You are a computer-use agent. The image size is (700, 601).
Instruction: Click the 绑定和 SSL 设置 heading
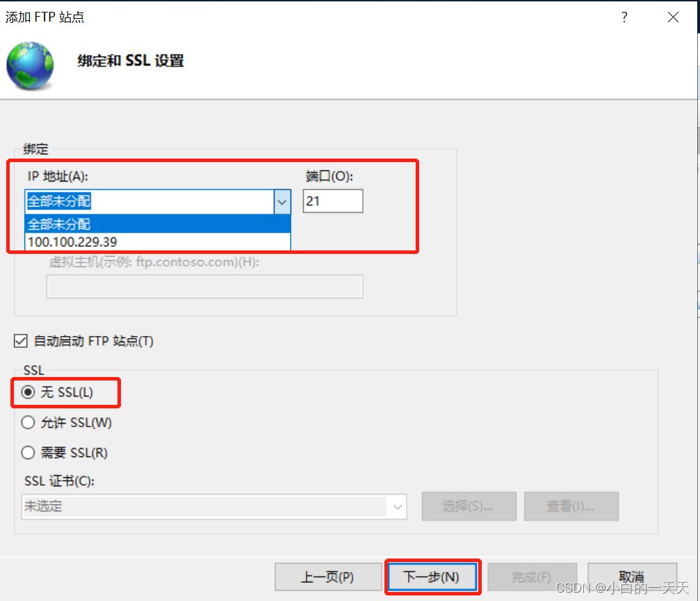131,61
